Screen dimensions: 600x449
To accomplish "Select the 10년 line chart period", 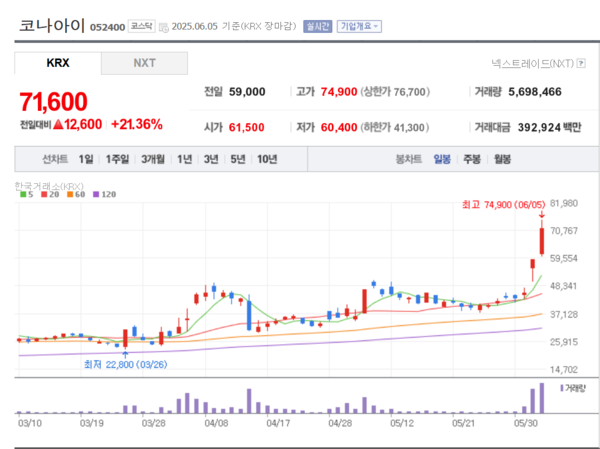I will click(x=267, y=159).
